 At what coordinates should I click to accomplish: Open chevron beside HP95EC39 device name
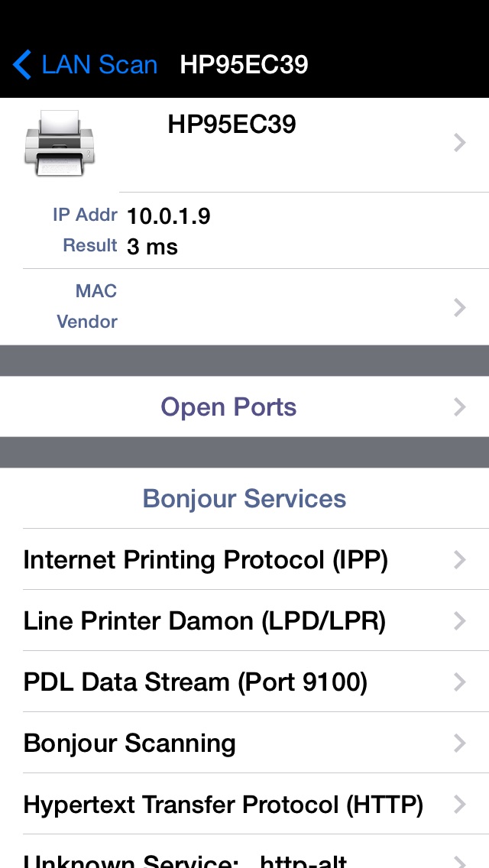(460, 142)
